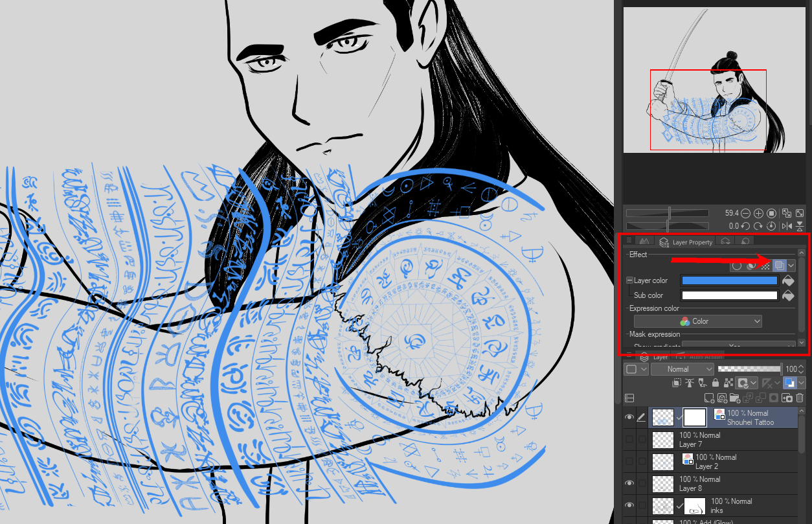Image resolution: width=812 pixels, height=524 pixels.
Task: Switch to the Layer Property tab
Action: (686, 242)
